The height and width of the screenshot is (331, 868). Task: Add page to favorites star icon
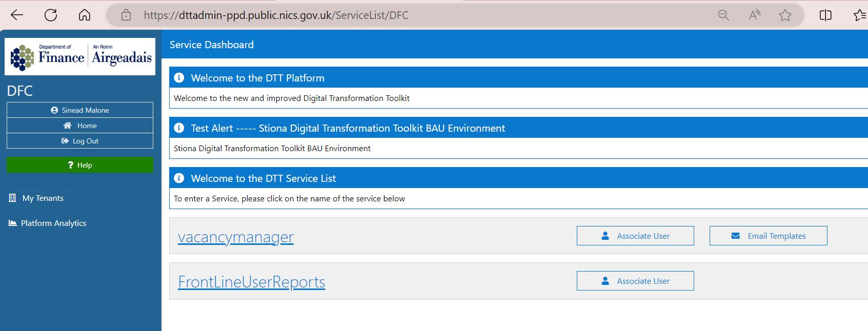click(785, 15)
